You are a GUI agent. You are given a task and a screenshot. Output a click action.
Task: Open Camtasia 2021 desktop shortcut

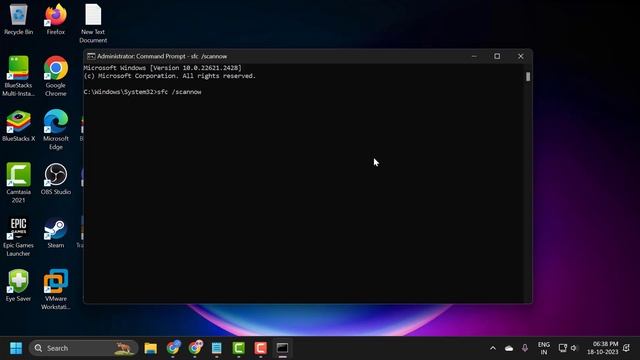point(18,183)
